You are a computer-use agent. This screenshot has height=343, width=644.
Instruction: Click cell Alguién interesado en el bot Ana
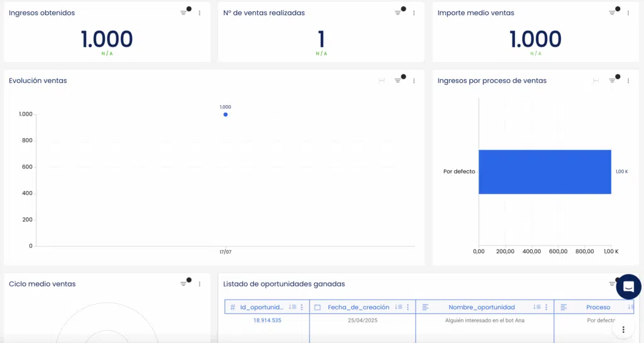(485, 320)
